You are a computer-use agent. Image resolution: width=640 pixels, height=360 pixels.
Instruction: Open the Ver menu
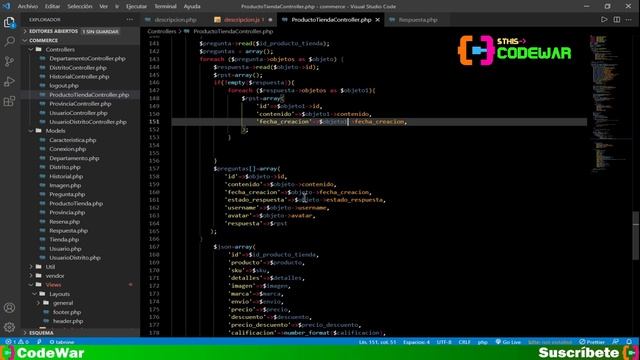[104, 6]
